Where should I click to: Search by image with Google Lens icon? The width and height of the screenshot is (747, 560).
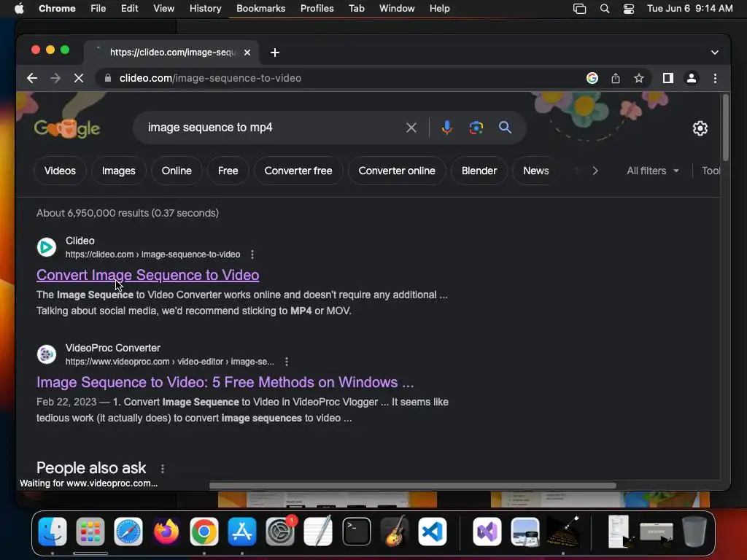tap(476, 128)
